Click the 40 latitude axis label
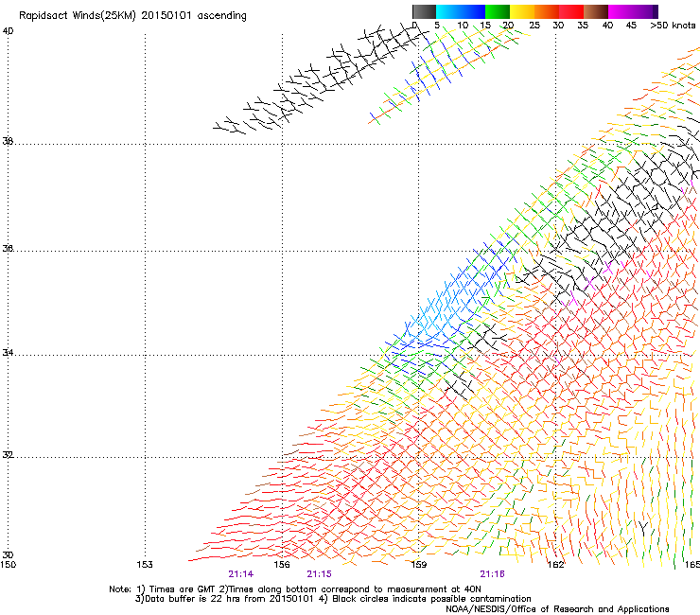Screen dimensions: 700x615 coord(8,31)
